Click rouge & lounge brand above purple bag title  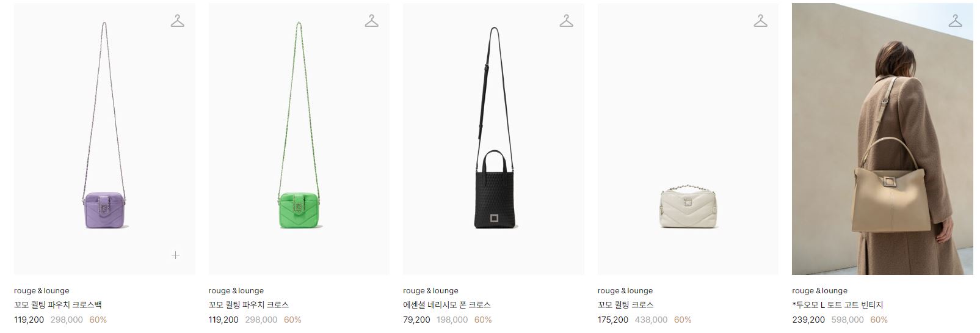pos(42,291)
